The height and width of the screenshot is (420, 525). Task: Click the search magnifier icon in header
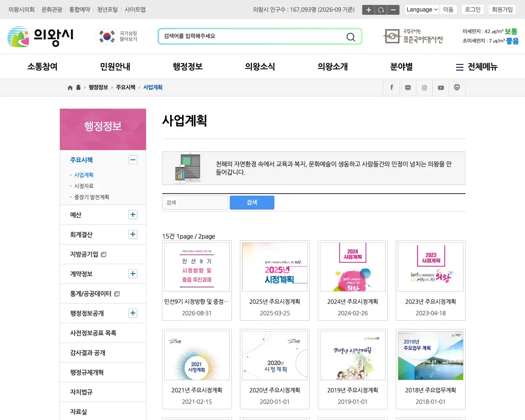coord(351,37)
